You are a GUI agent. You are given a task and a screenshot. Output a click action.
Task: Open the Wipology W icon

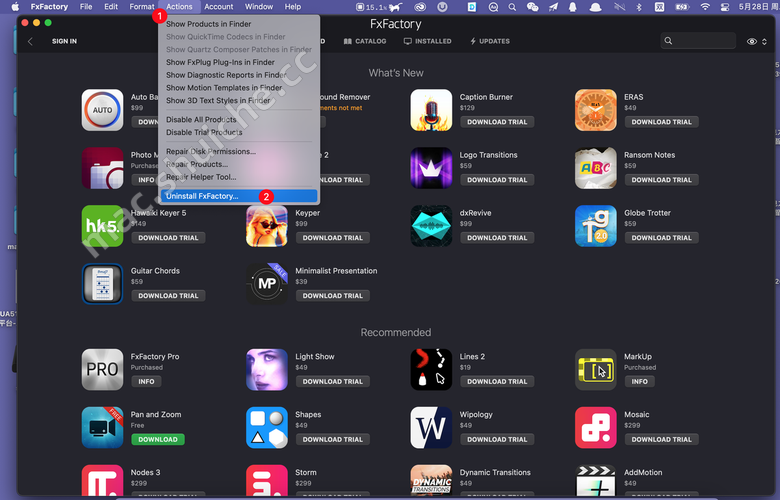click(x=431, y=427)
